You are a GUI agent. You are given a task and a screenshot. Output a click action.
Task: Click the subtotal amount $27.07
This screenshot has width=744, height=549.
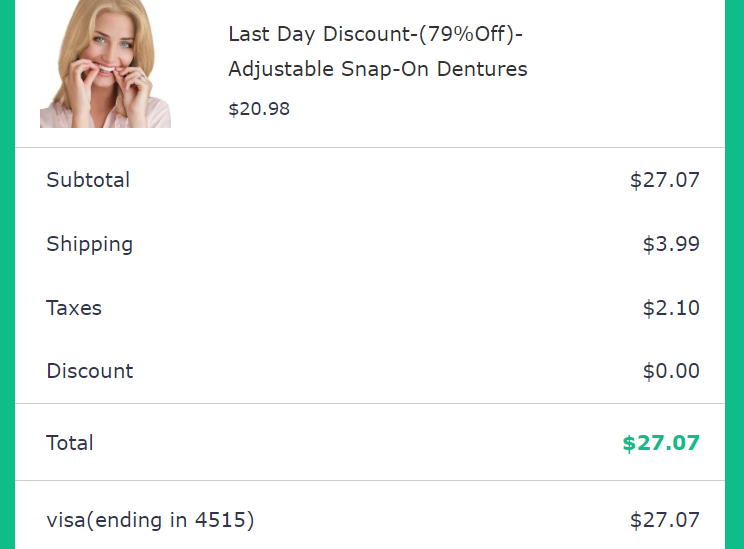click(664, 180)
